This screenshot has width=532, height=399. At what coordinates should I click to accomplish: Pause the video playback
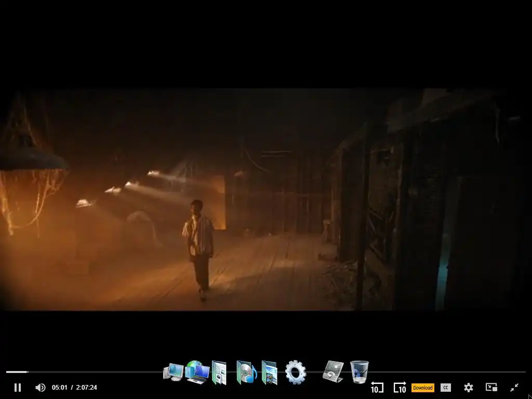pyautogui.click(x=18, y=388)
